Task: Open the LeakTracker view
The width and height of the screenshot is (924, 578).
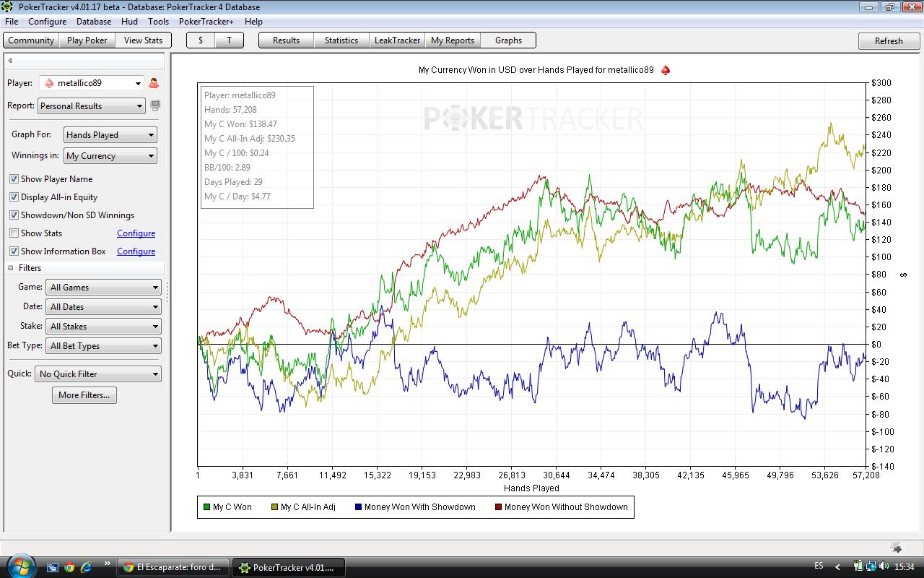Action: pos(397,40)
